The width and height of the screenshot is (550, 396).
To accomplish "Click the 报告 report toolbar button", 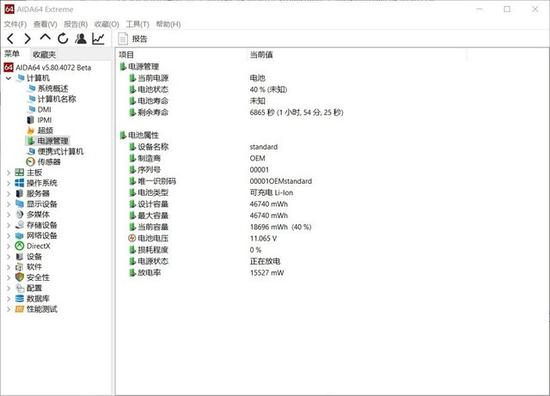I will tap(133, 39).
